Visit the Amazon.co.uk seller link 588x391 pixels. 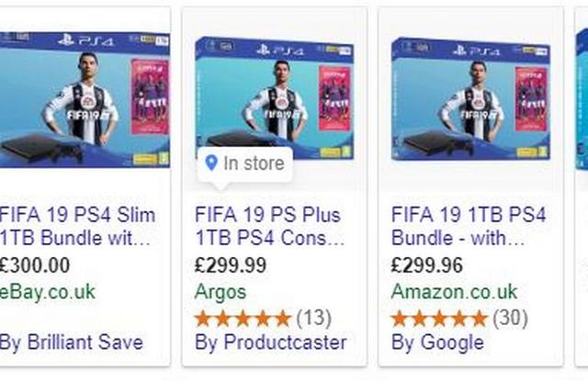(454, 292)
